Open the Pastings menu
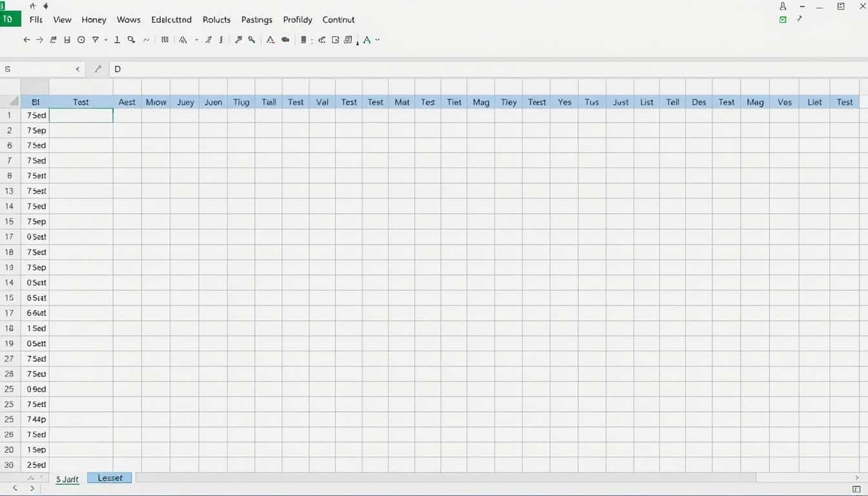 (x=256, y=20)
